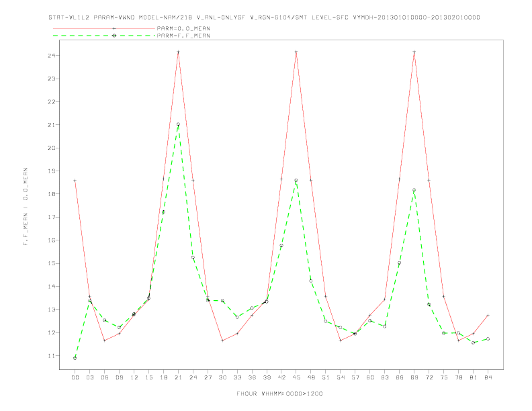Select the red plus marker at hour 30
Image resolution: width=532 pixels, height=411 pixels.
222,340
